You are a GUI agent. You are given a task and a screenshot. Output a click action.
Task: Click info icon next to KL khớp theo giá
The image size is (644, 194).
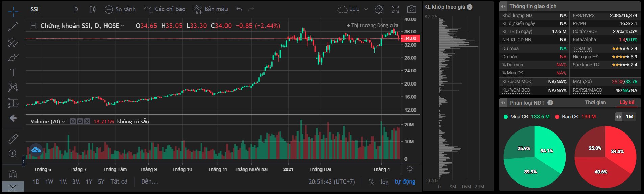(470, 7)
